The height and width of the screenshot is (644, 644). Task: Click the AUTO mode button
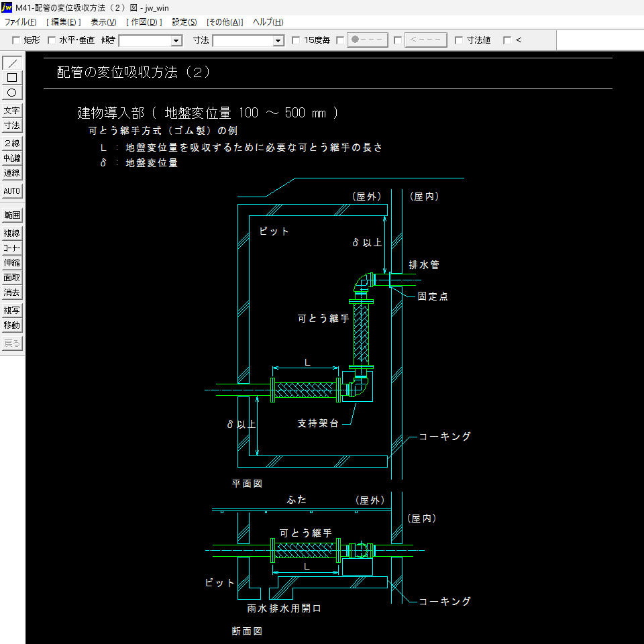coord(12,191)
